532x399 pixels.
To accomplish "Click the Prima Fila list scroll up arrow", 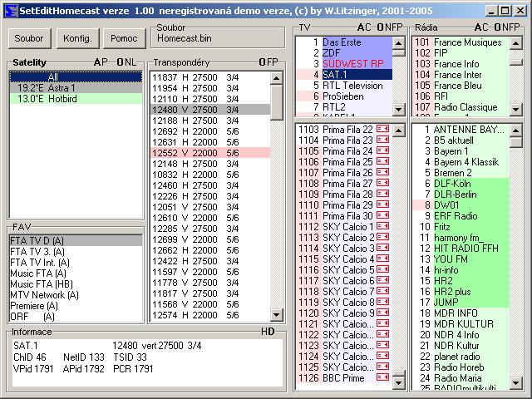I will [x=398, y=131].
